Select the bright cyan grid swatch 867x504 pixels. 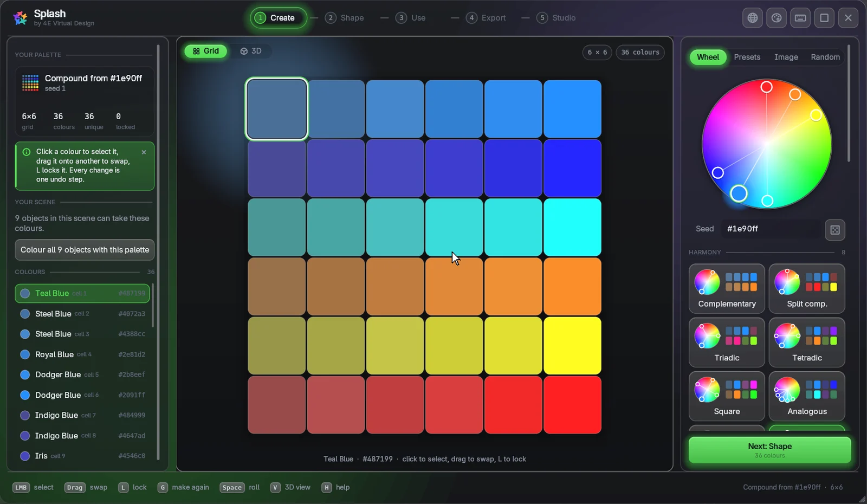point(572,227)
